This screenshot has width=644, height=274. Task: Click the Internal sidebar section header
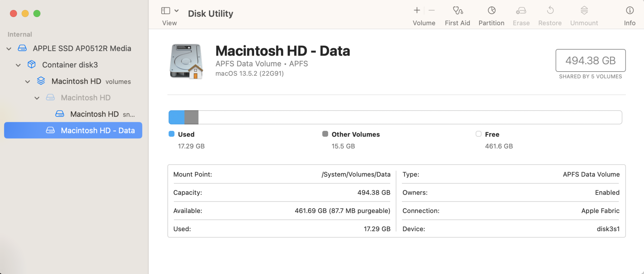point(20,34)
